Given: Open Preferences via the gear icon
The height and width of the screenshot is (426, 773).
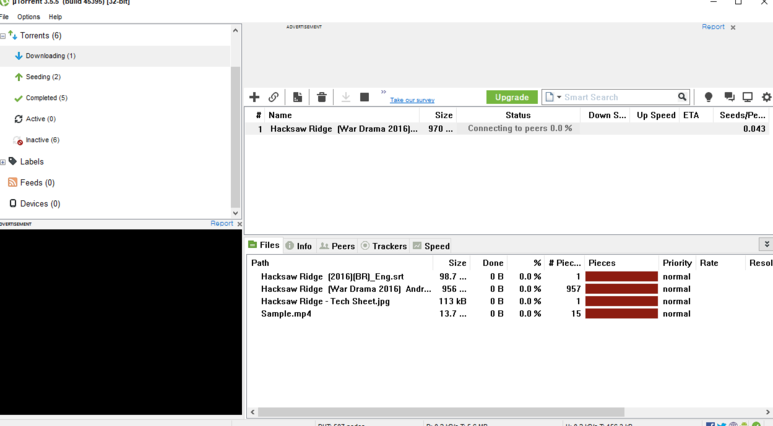Looking at the screenshot, I should point(767,97).
